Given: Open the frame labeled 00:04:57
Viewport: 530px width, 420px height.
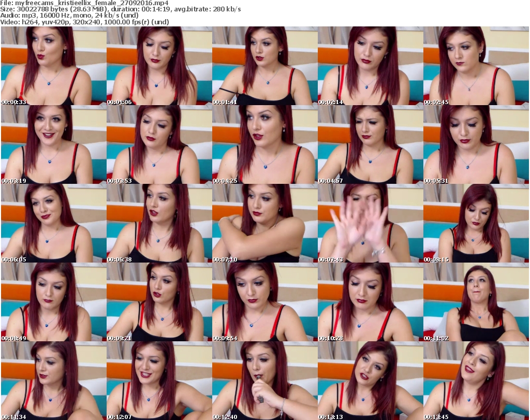Looking at the screenshot, I should (x=370, y=144).
